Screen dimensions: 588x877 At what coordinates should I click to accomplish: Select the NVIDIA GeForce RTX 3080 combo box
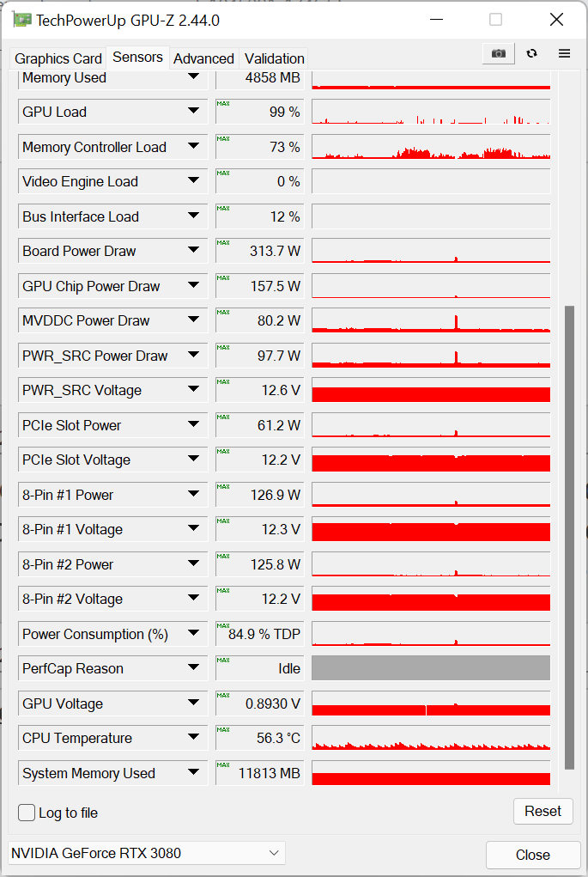(x=146, y=853)
